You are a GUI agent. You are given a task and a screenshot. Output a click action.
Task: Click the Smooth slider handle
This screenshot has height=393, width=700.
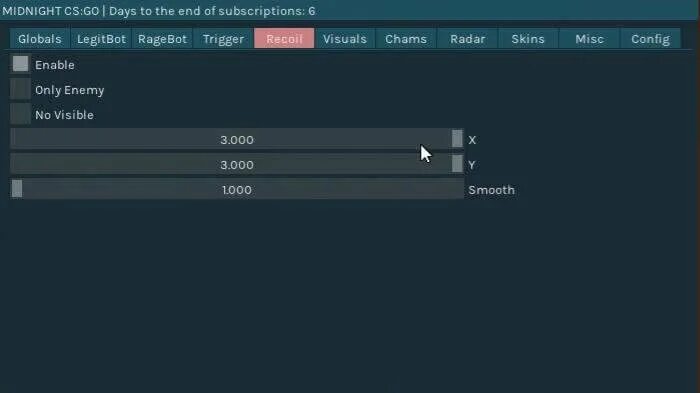(17, 189)
